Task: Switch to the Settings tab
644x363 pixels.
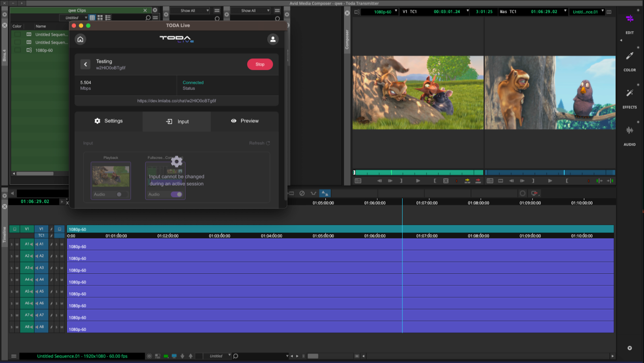Action: (x=109, y=121)
